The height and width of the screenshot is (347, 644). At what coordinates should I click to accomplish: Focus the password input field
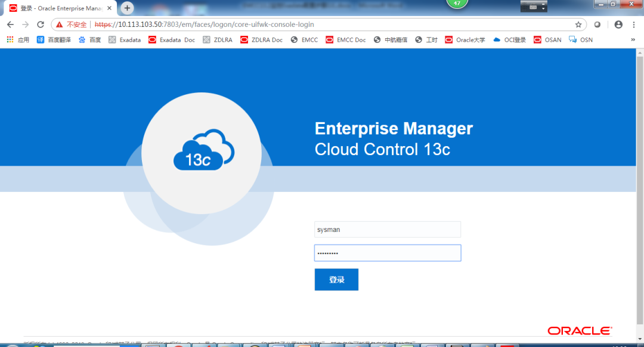(x=388, y=253)
